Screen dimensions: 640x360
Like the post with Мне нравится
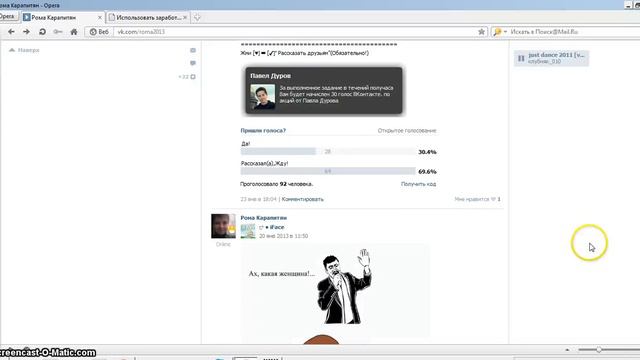pyautogui.click(x=477, y=199)
